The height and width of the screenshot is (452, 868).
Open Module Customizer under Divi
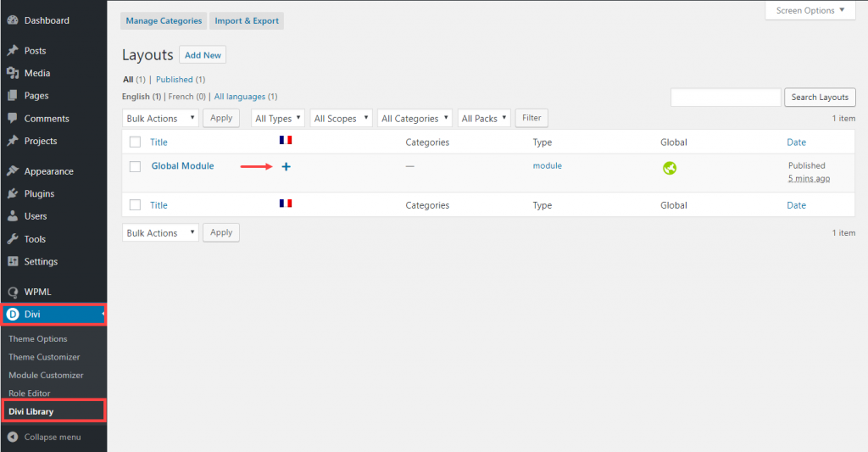click(x=46, y=375)
